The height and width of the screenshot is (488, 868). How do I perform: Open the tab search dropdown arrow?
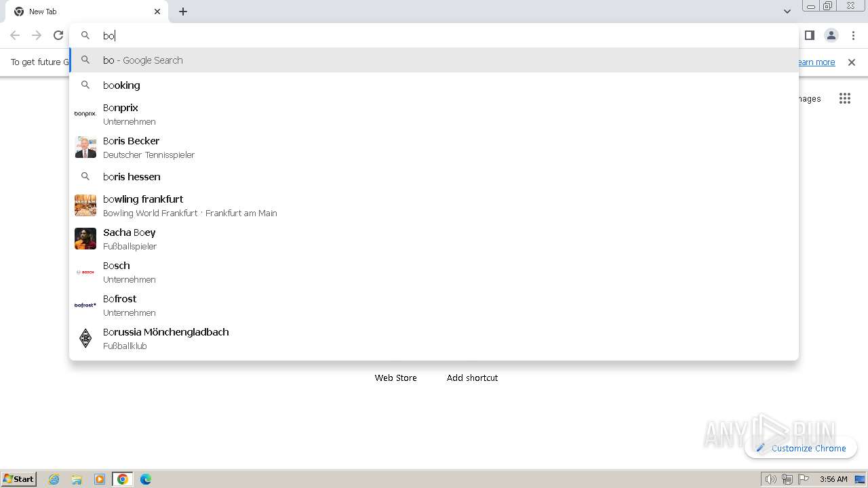(787, 12)
